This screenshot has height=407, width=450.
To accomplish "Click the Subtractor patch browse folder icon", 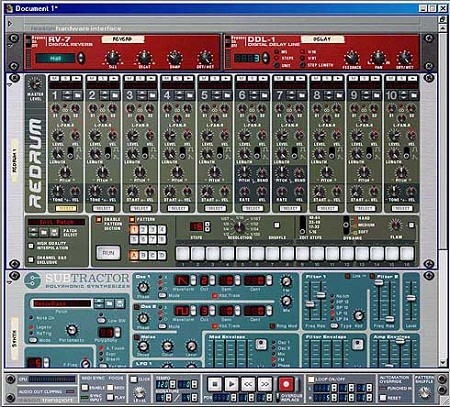I will coord(109,303).
